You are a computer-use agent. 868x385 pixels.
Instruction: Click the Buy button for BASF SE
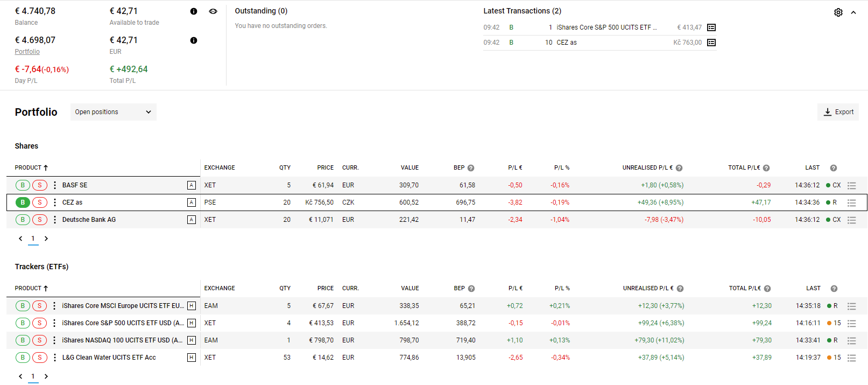(x=23, y=185)
